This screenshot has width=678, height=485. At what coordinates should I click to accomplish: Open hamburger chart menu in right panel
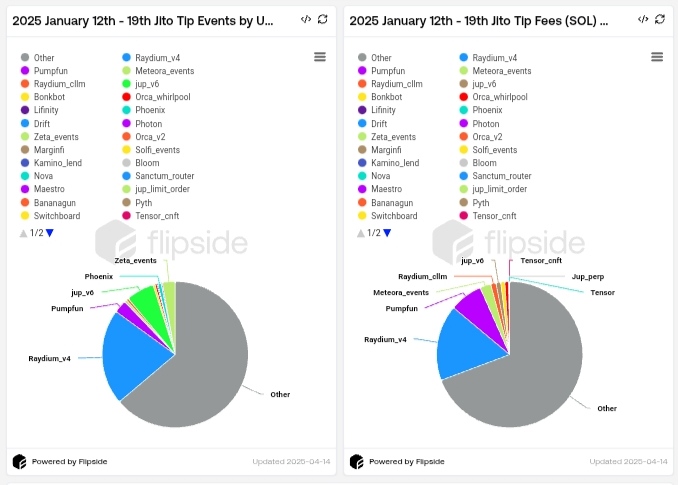657,58
